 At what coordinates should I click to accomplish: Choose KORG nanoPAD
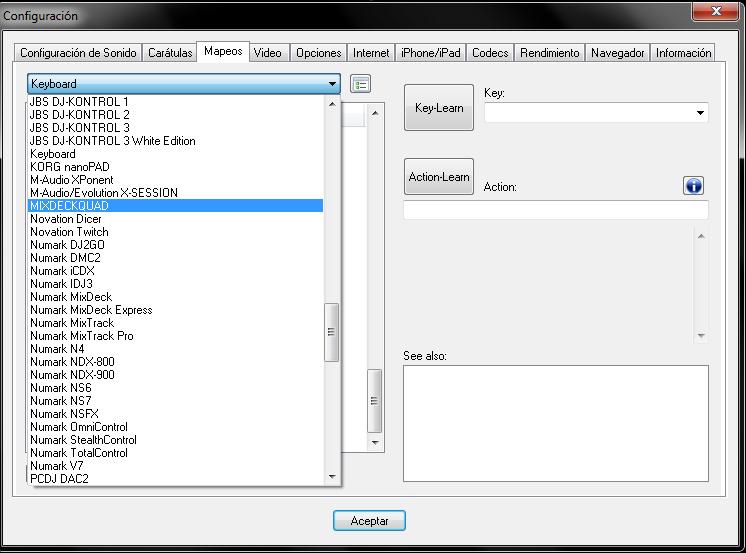pos(176,167)
